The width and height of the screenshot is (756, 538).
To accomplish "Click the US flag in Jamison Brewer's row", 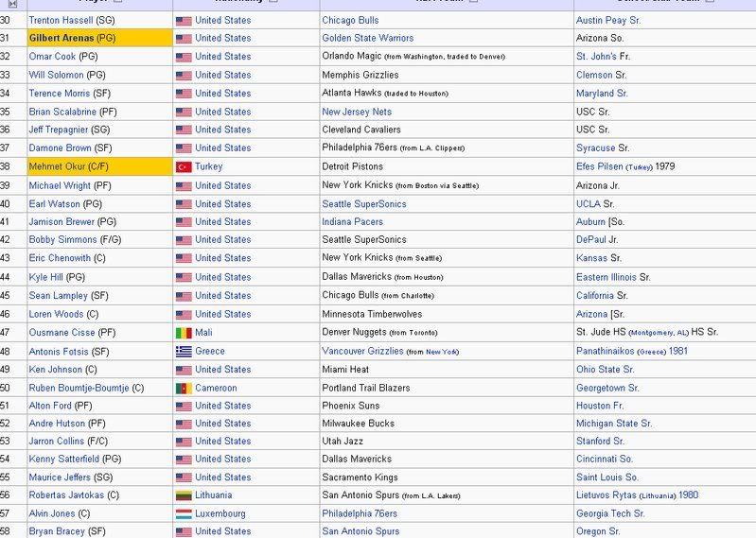I will click(x=184, y=222).
